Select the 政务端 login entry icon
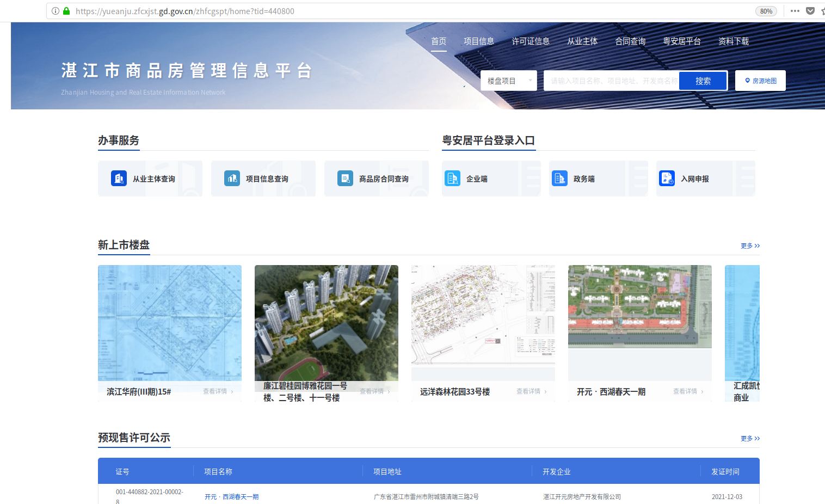 (559, 178)
